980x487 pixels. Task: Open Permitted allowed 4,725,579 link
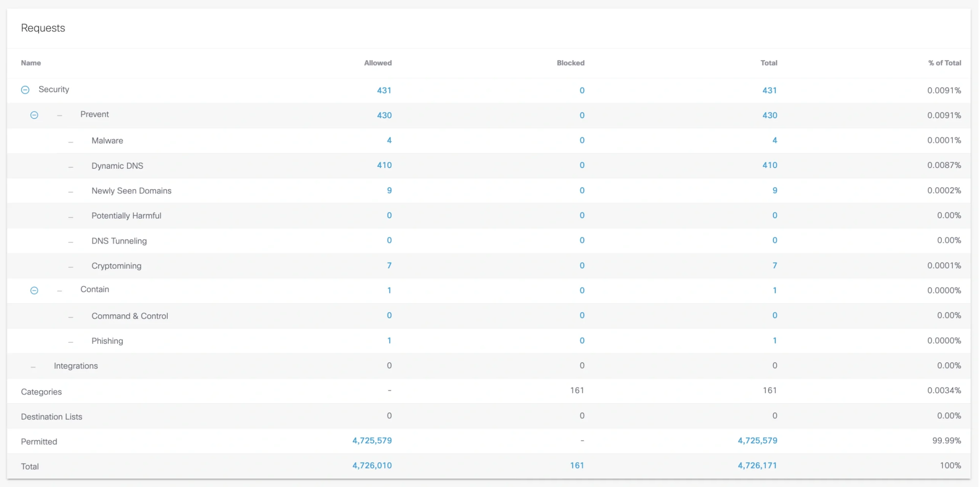(x=372, y=441)
